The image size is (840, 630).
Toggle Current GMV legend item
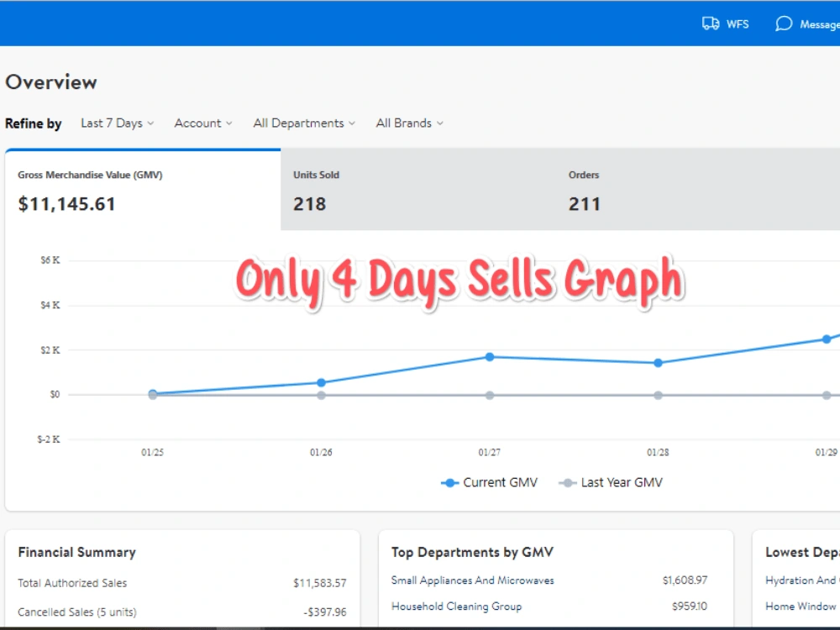(489, 483)
